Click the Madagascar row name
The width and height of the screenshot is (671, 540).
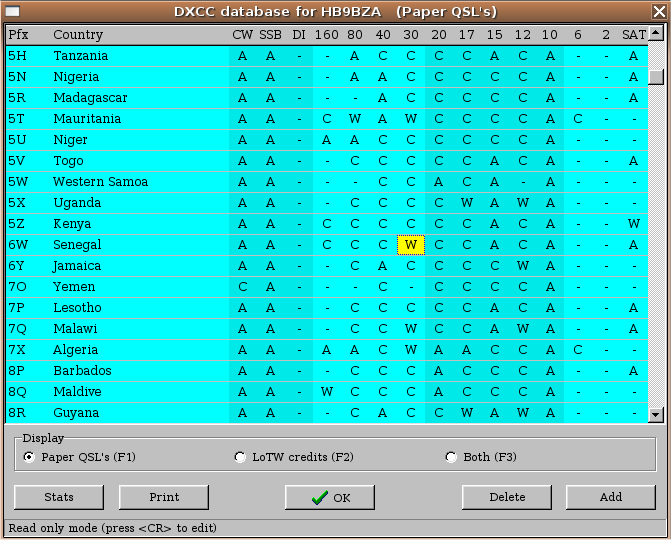pyautogui.click(x=90, y=98)
